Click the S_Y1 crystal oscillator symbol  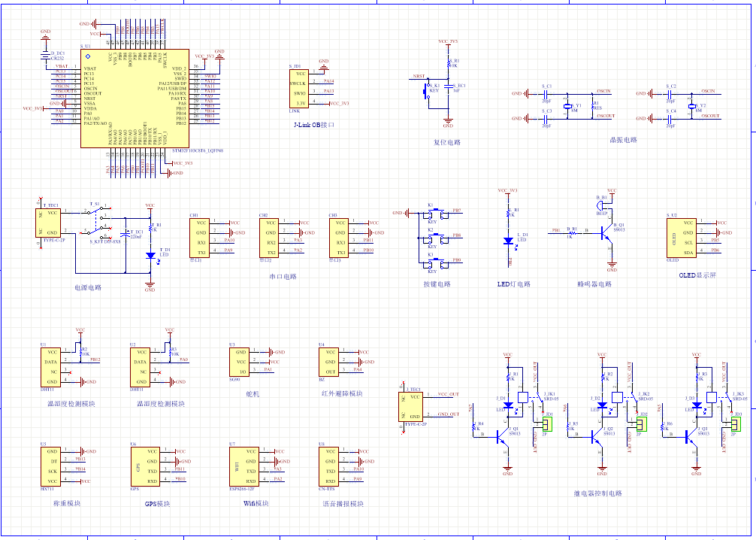pyautogui.click(x=568, y=108)
